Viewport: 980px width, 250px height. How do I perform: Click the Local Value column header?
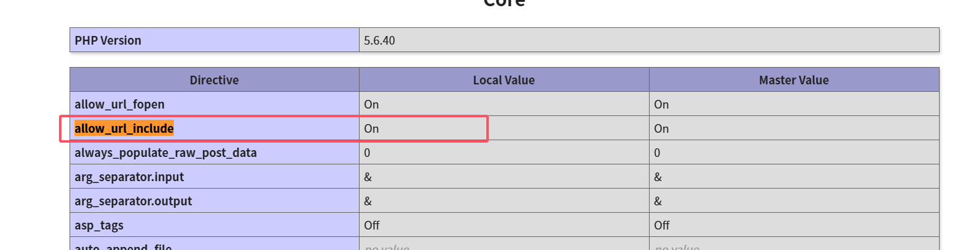click(504, 80)
